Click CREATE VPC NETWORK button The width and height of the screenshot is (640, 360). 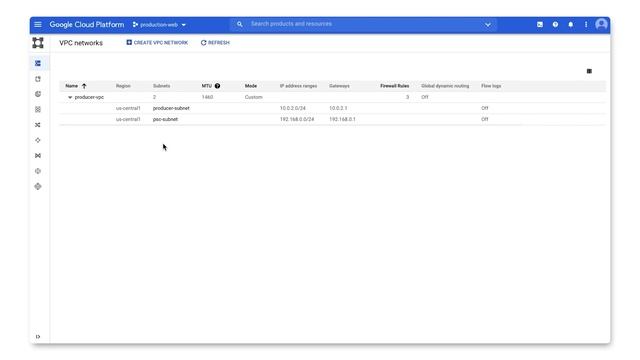coord(157,42)
